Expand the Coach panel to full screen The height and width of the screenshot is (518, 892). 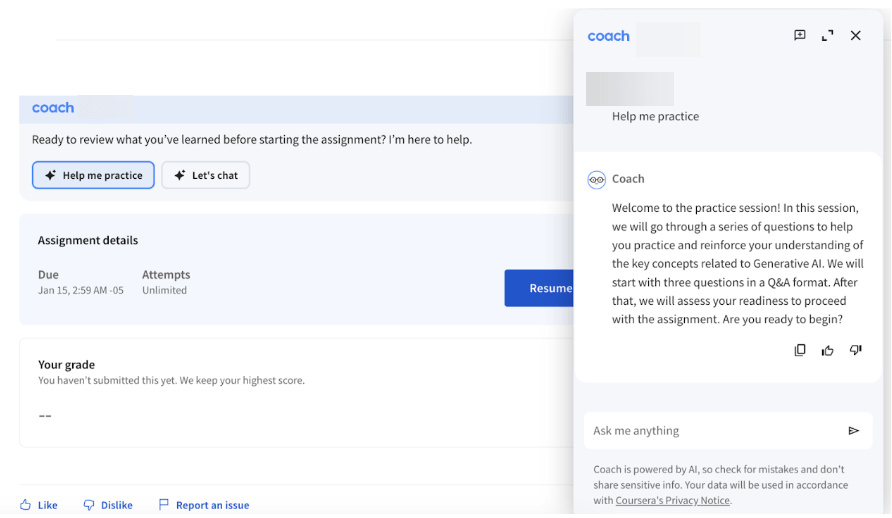pyautogui.click(x=827, y=36)
